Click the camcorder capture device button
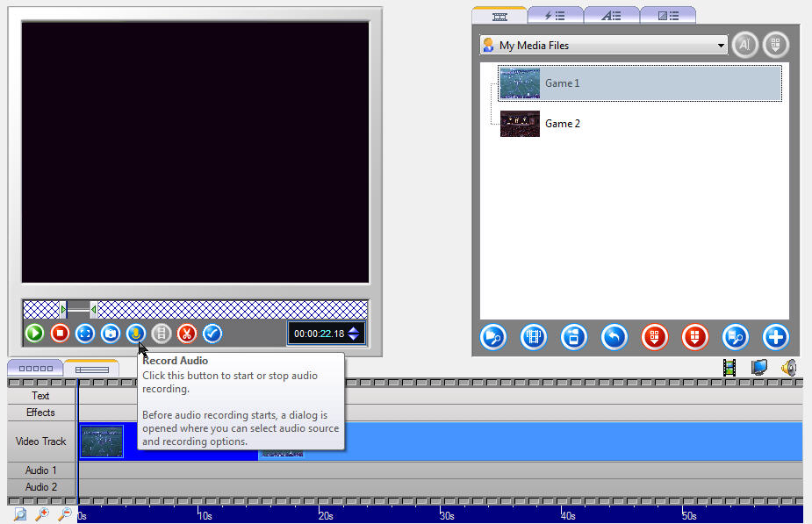The width and height of the screenshot is (812, 524). 574,337
